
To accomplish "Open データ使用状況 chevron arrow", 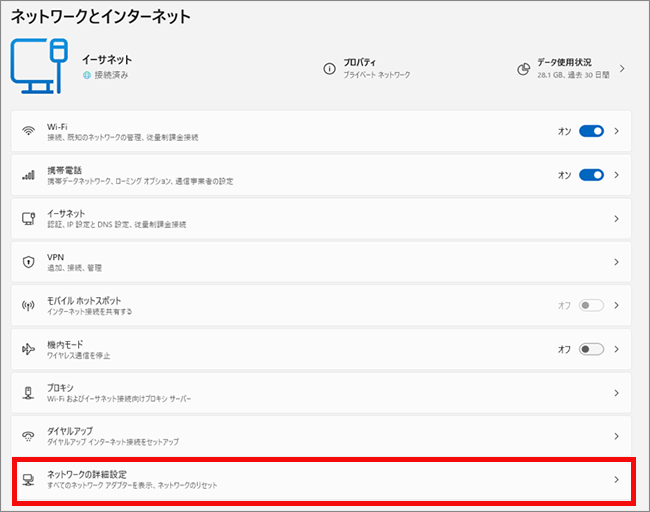I will pos(622,68).
